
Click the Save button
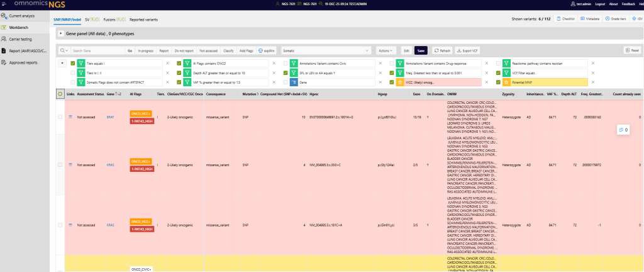[421, 50]
